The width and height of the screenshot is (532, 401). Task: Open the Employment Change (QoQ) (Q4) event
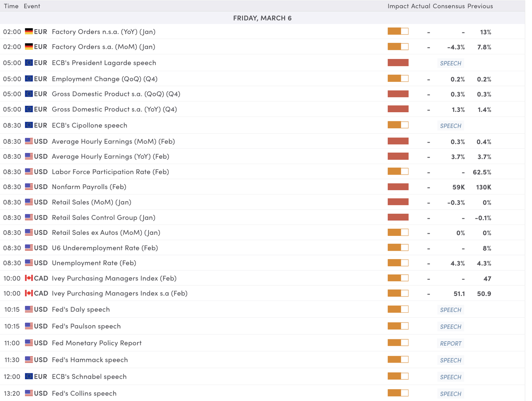[104, 79]
